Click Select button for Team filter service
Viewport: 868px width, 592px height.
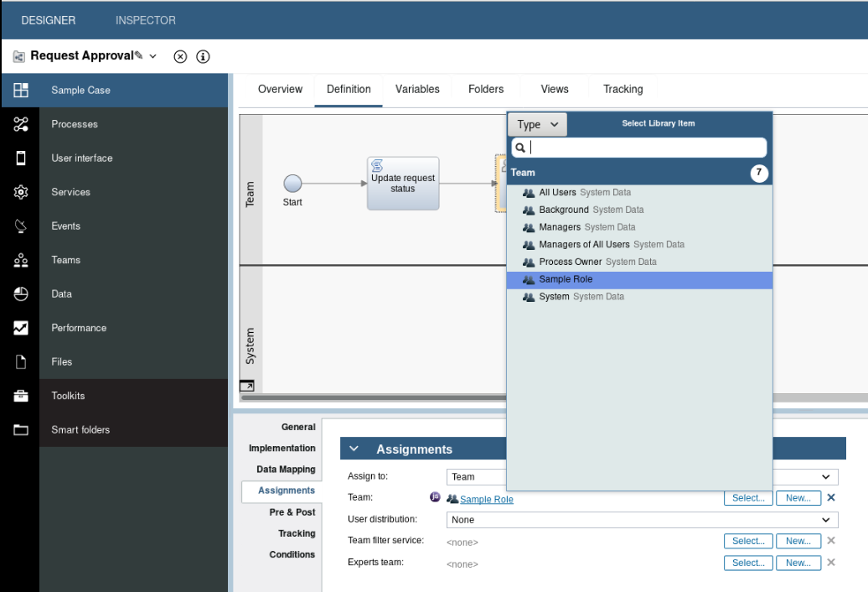coord(748,541)
